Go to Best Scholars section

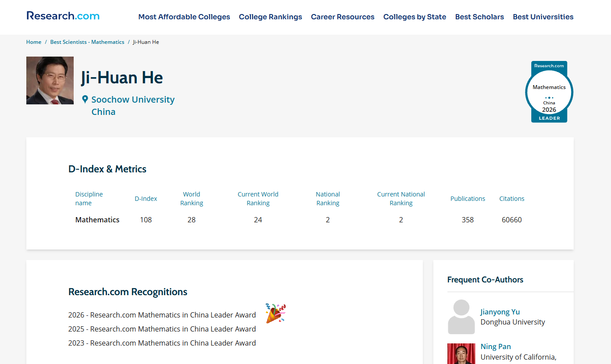[x=479, y=17]
